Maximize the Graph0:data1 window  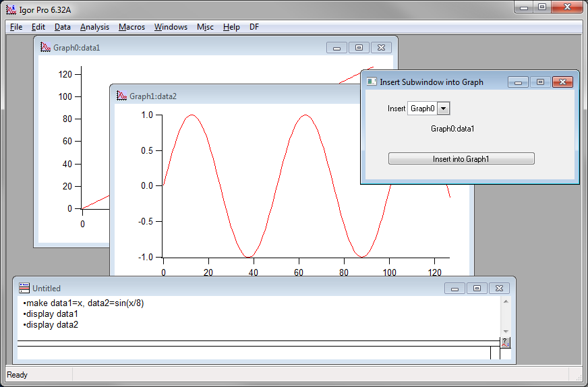click(x=359, y=47)
